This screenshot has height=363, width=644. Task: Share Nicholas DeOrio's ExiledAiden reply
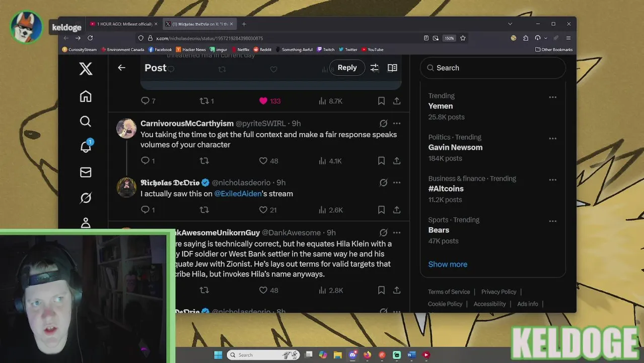click(x=397, y=210)
